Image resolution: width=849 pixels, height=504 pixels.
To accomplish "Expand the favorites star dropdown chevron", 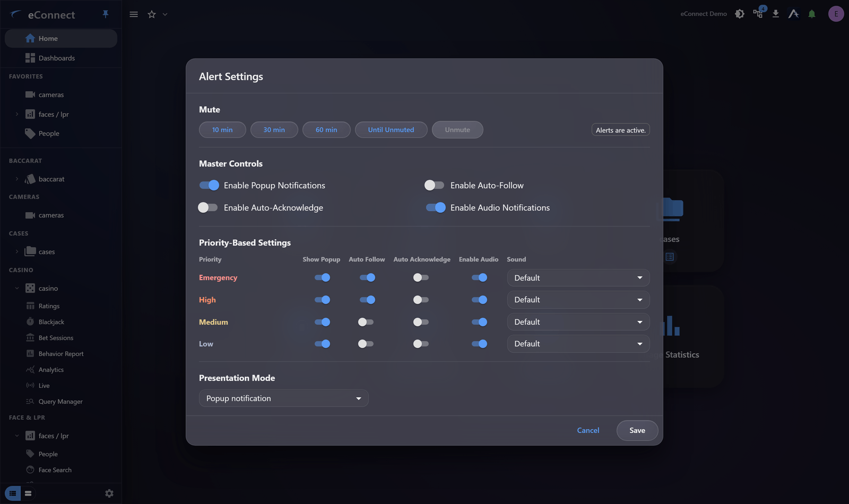I will [x=165, y=14].
